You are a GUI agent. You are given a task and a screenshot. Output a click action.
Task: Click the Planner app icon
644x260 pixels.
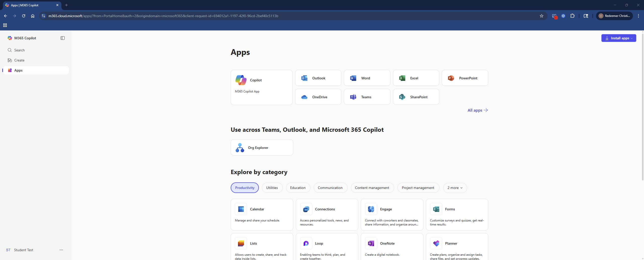pos(436,243)
